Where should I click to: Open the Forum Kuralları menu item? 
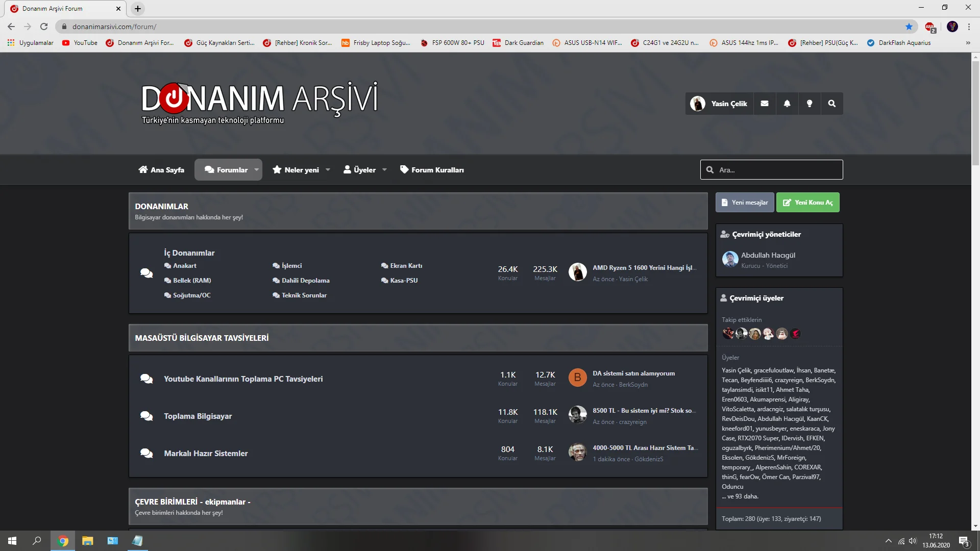(x=432, y=170)
